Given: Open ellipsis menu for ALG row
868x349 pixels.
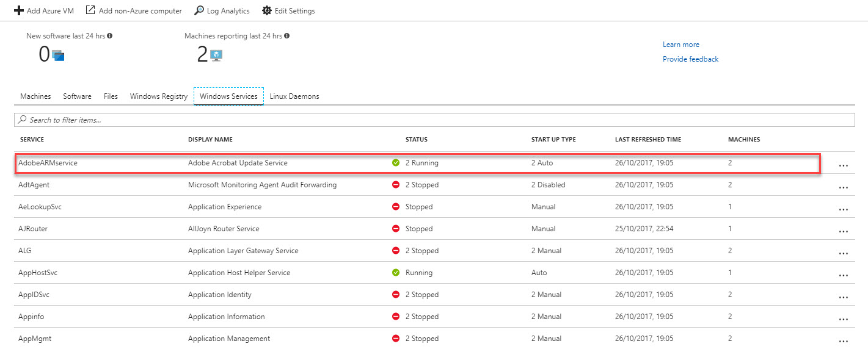Looking at the screenshot, I should click(x=844, y=253).
